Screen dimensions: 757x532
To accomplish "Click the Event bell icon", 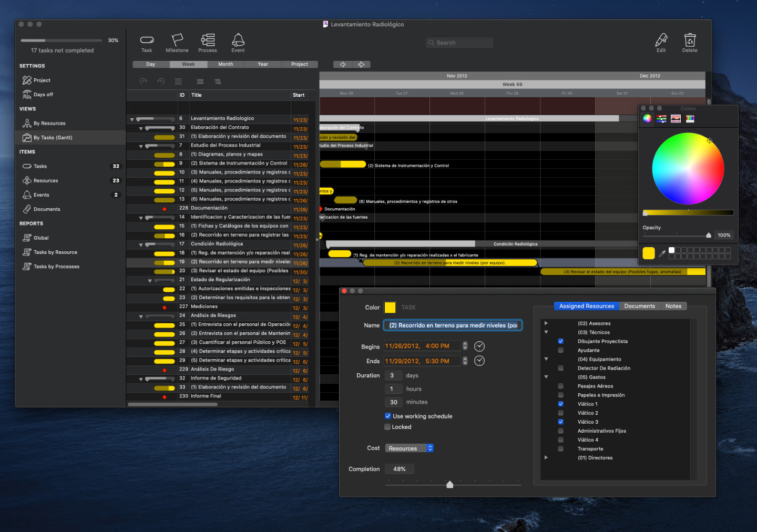I will click(x=238, y=40).
